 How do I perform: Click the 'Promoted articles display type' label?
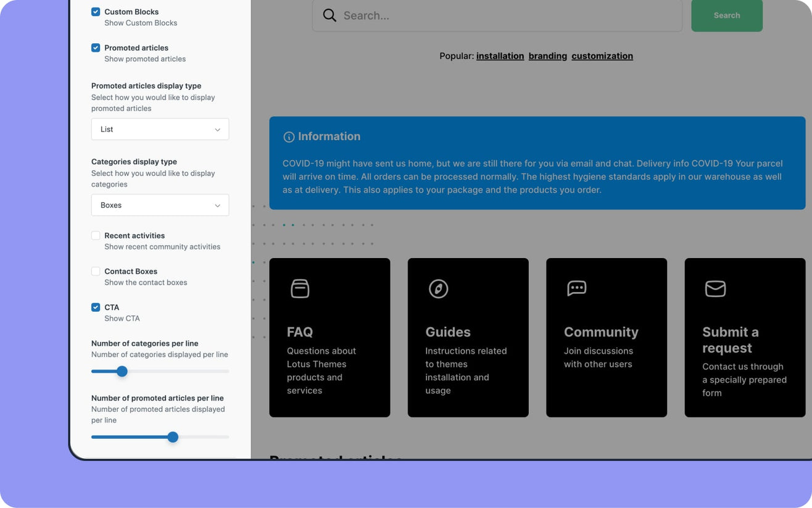click(146, 86)
